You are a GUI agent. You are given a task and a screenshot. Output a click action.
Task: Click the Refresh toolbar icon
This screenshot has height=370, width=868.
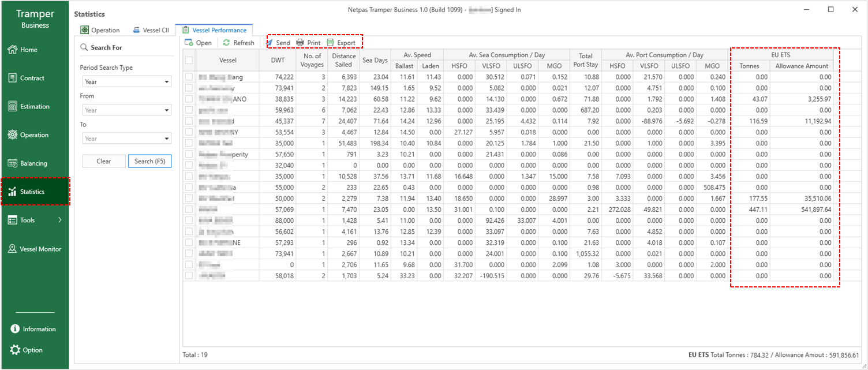pyautogui.click(x=227, y=43)
